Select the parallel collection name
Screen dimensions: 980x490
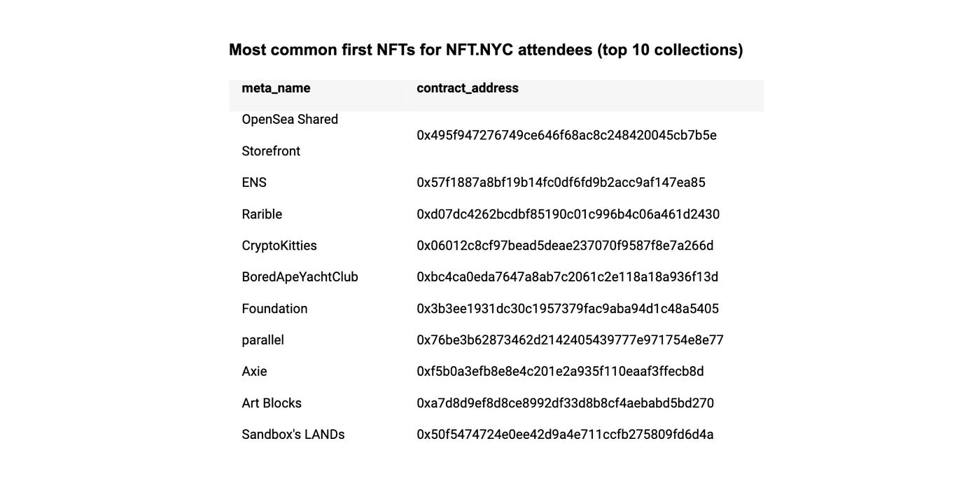click(x=262, y=340)
